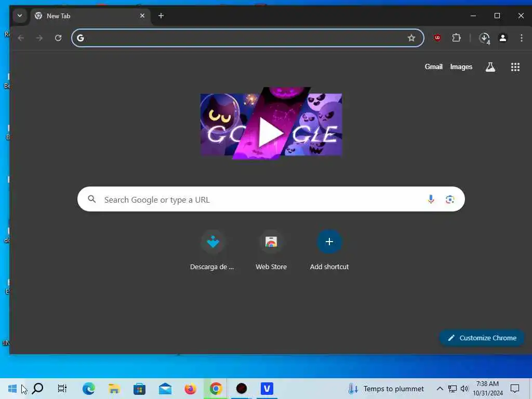This screenshot has height=399, width=532.
Task: Open Windows taskbar search
Action: pos(37,389)
